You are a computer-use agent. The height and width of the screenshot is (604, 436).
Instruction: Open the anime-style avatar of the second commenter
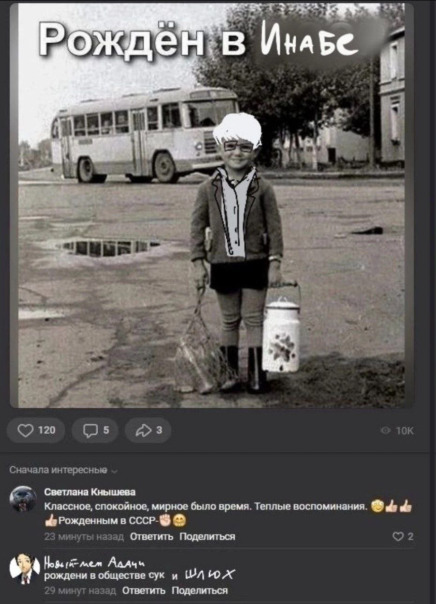coord(24,568)
